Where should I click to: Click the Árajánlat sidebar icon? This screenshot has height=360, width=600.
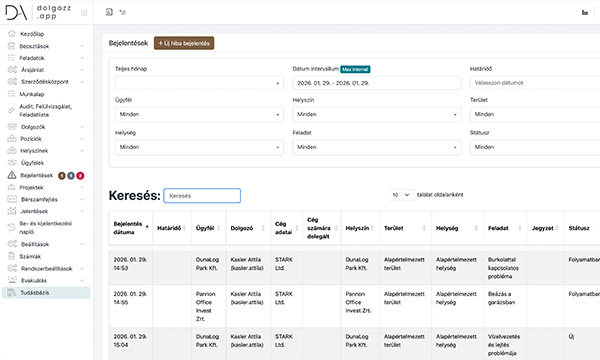coord(12,70)
